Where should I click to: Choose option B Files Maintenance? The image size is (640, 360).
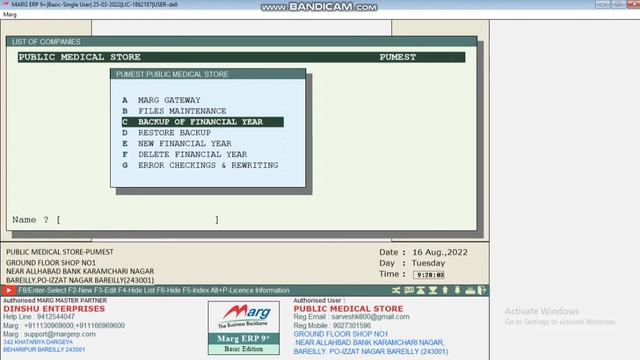[x=202, y=111]
